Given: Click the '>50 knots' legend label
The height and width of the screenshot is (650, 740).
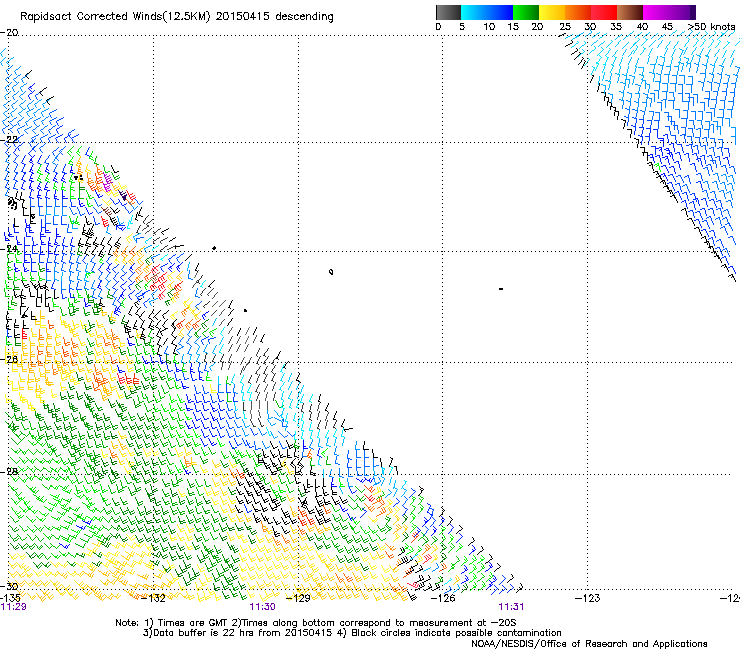Looking at the screenshot, I should (711, 27).
